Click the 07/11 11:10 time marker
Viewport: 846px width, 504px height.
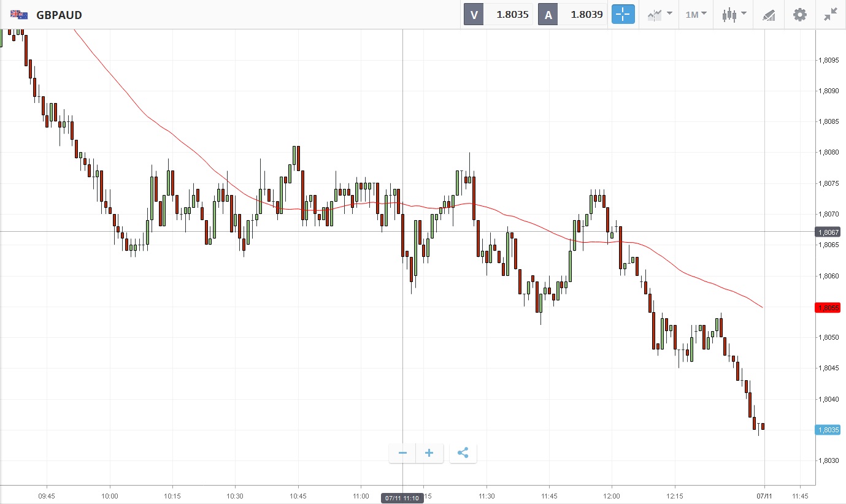(402, 498)
